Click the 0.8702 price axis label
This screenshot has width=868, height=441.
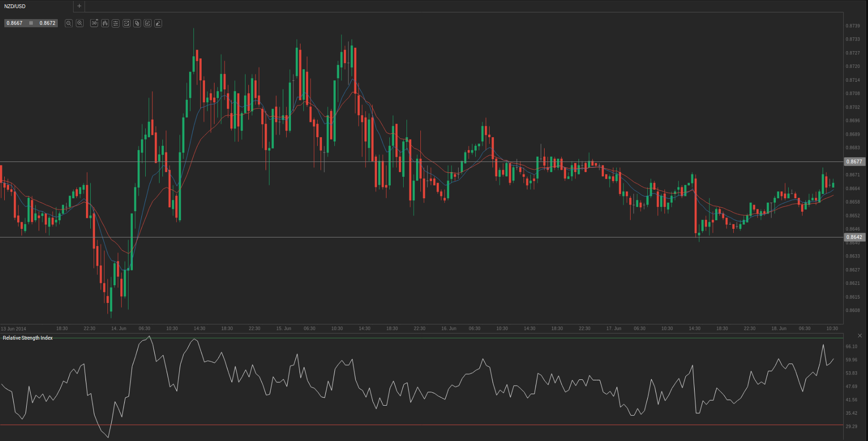pos(853,108)
